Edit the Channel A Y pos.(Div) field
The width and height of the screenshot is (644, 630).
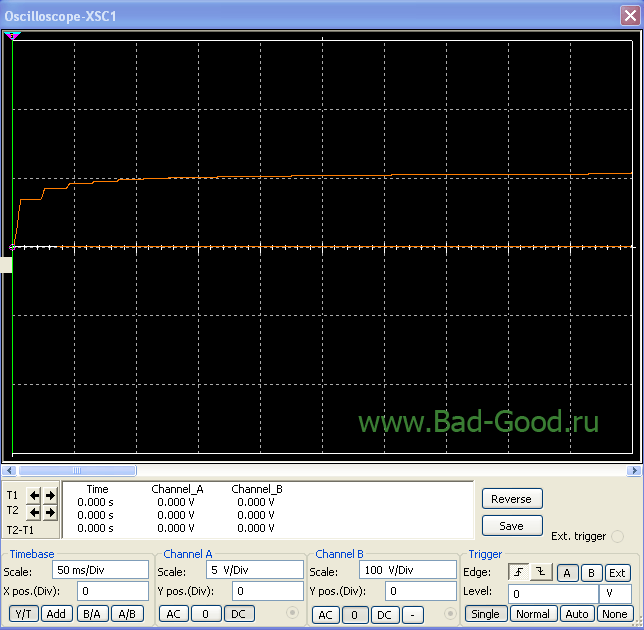coord(268,591)
